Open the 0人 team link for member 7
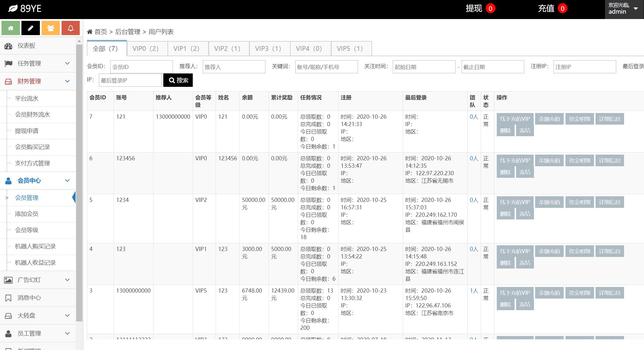 (x=474, y=117)
